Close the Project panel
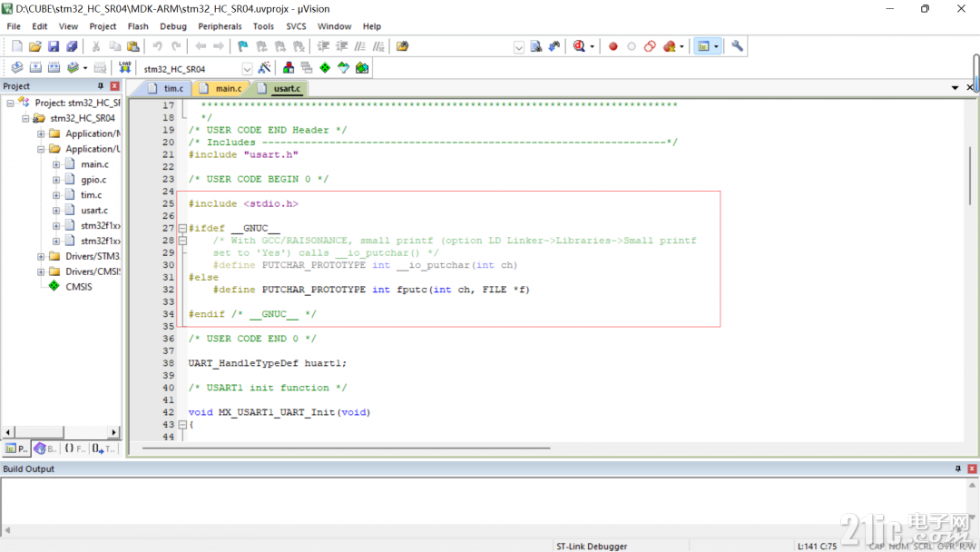The image size is (980, 552). pyautogui.click(x=114, y=86)
